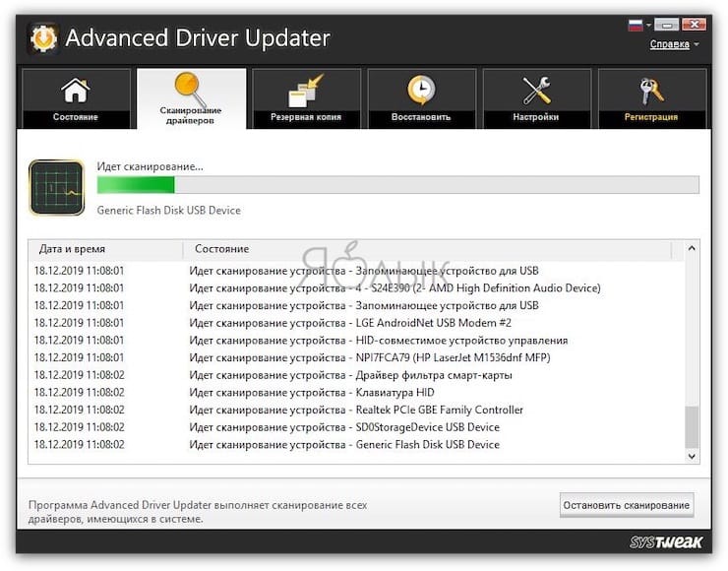This screenshot has height=571, width=728.
Task: Click Остановить сканирование button
Action: pos(627,505)
